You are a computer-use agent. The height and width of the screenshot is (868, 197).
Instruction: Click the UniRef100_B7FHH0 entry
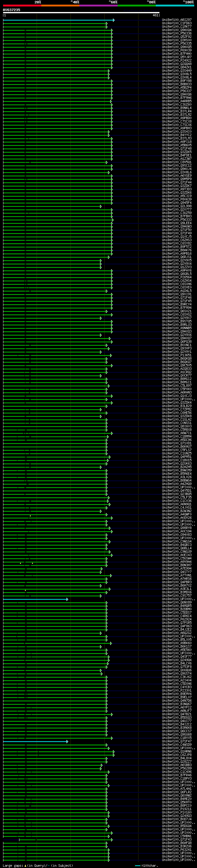(x=177, y=54)
